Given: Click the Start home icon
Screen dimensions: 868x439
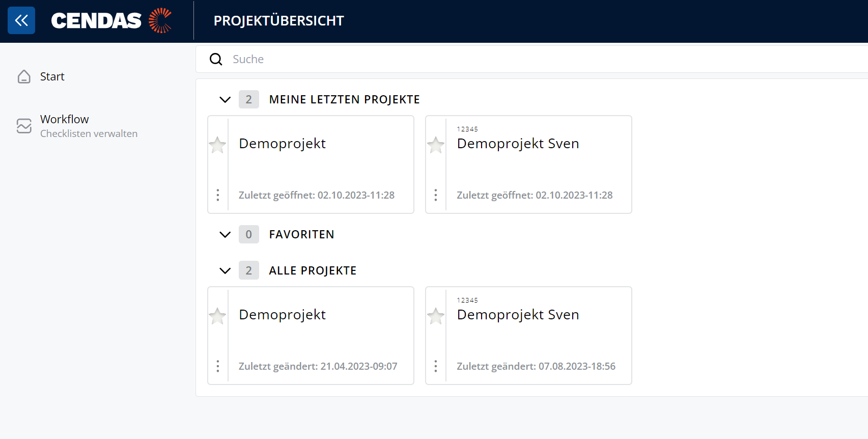Looking at the screenshot, I should click(x=24, y=76).
